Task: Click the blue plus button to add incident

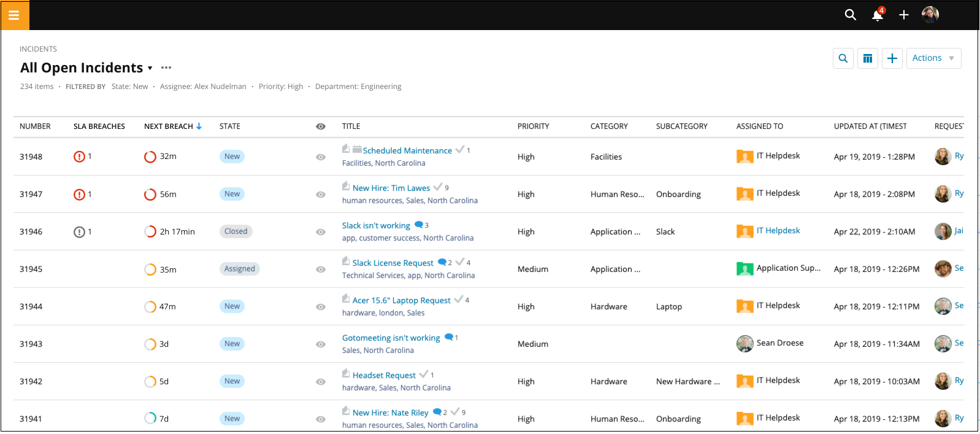Action: pyautogui.click(x=892, y=58)
